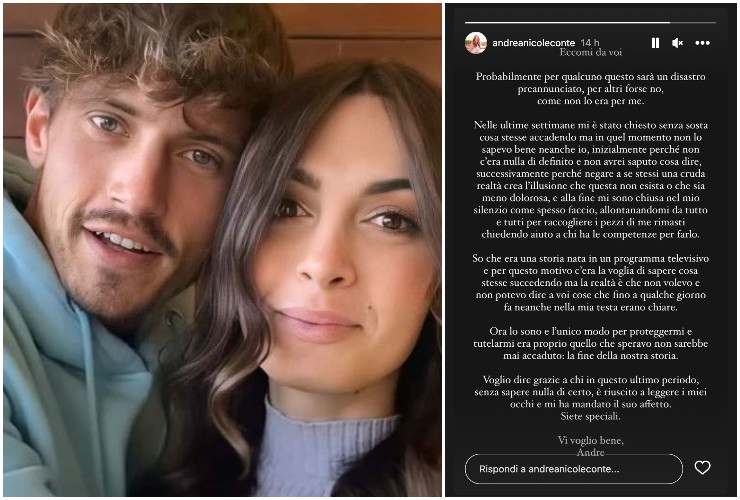Click the '14 h' story timestamp
The image size is (740, 500).
pos(590,42)
